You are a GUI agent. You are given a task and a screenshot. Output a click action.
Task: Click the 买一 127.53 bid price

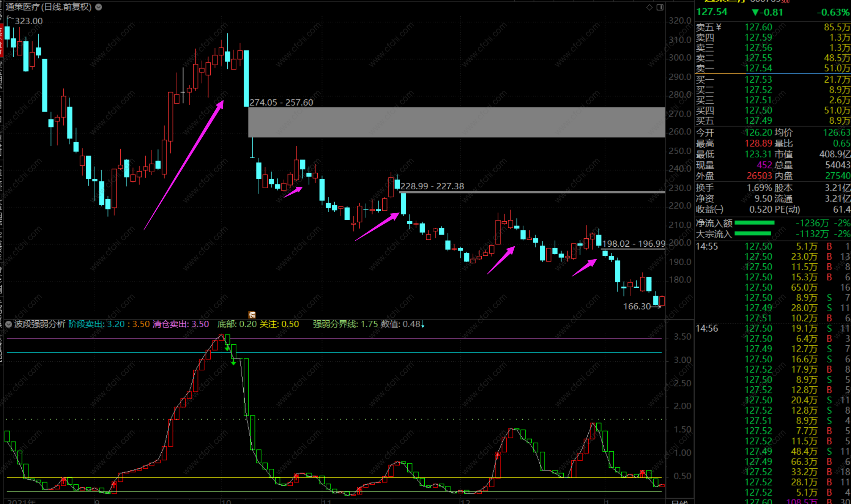click(758, 80)
